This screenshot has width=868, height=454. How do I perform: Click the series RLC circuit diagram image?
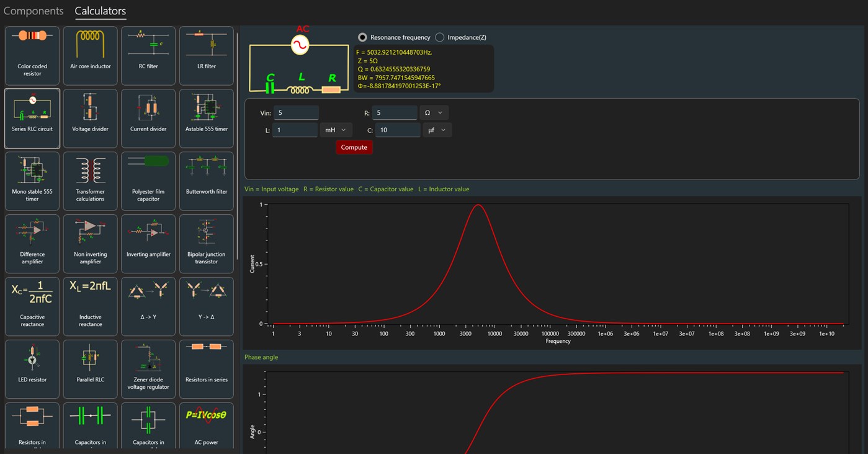click(298, 60)
